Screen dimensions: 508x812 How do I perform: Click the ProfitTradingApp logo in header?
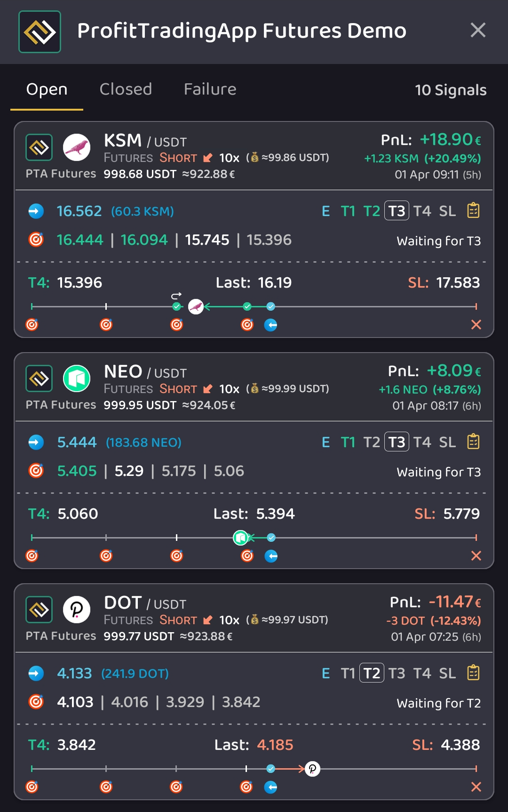40,32
